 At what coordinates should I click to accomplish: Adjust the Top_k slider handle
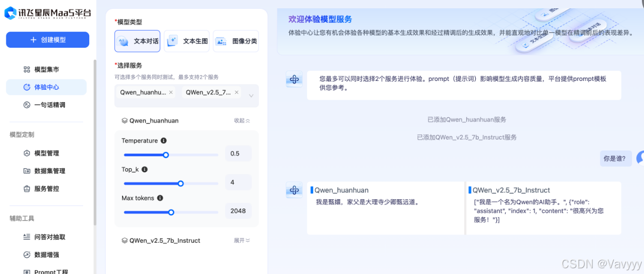181,183
